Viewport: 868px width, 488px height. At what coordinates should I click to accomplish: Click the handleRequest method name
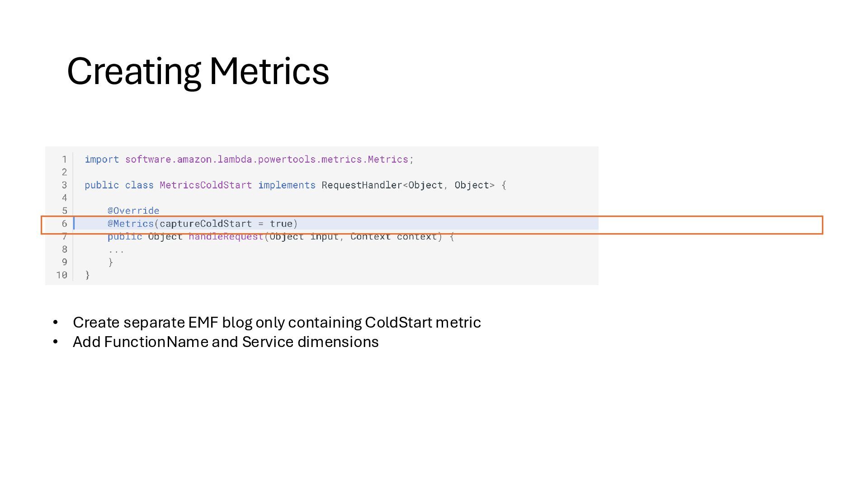[x=226, y=237]
